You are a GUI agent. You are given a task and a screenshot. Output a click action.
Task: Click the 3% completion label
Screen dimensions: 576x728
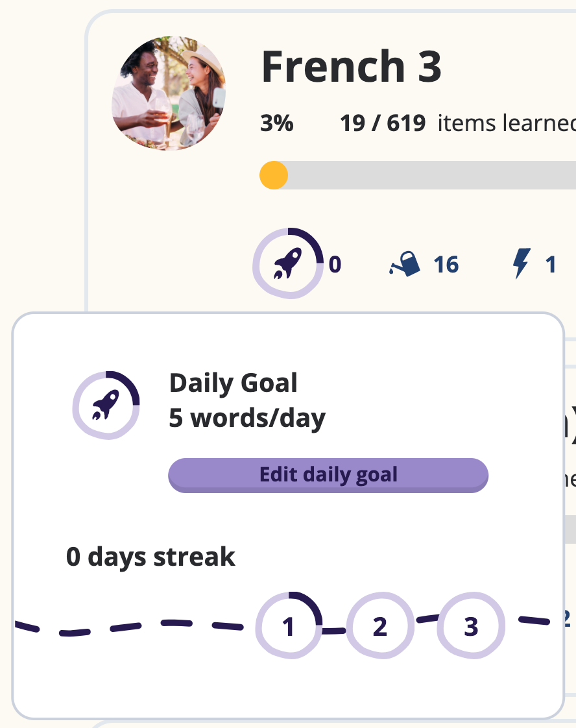[276, 123]
